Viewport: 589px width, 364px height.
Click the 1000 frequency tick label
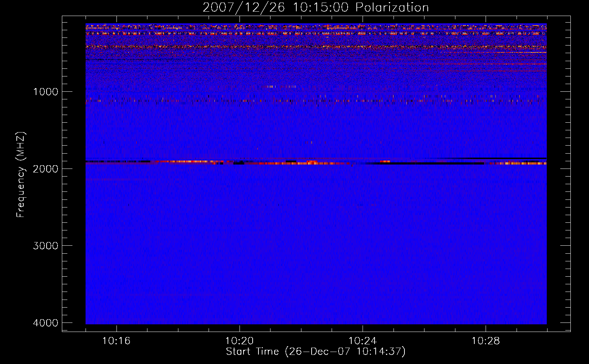point(46,92)
